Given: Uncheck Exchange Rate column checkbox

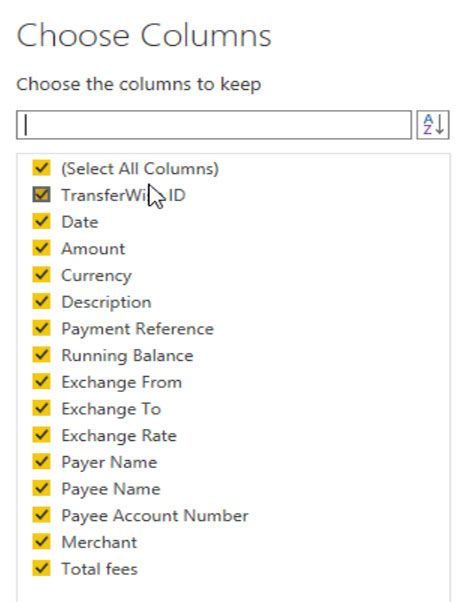Looking at the screenshot, I should click(41, 435).
